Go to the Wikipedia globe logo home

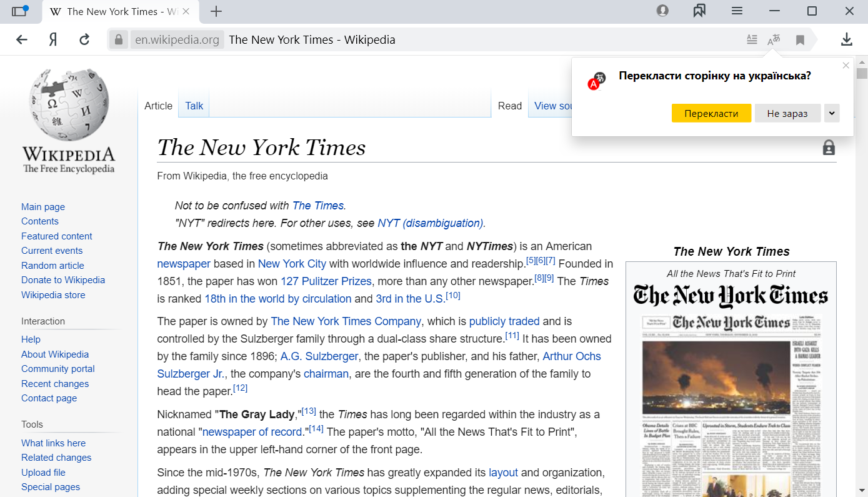pos(69,121)
